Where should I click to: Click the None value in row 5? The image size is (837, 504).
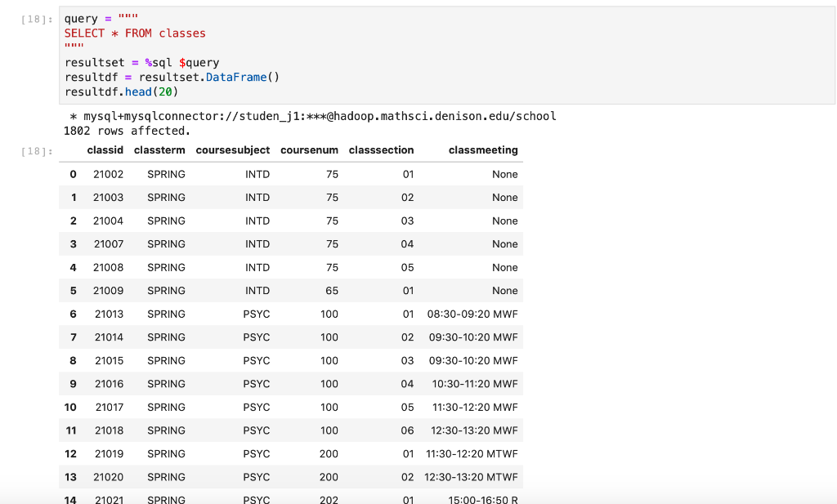coord(505,291)
